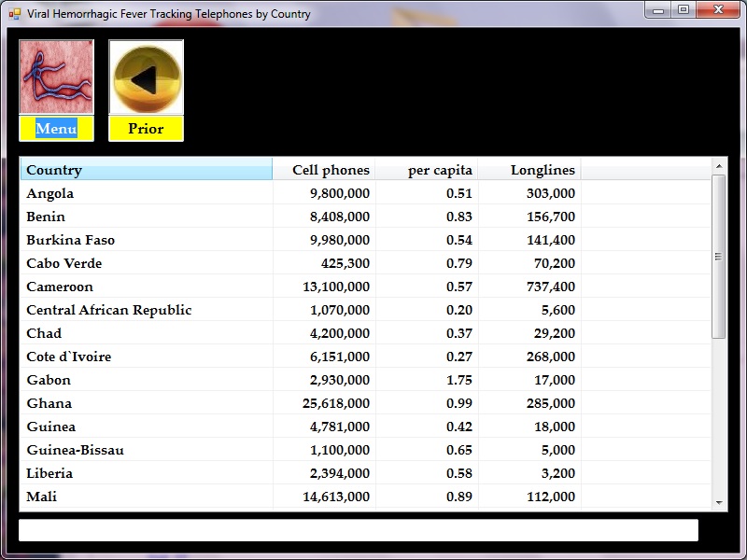747x560 pixels.
Task: Sort by the per capita column header
Action: pyautogui.click(x=427, y=170)
